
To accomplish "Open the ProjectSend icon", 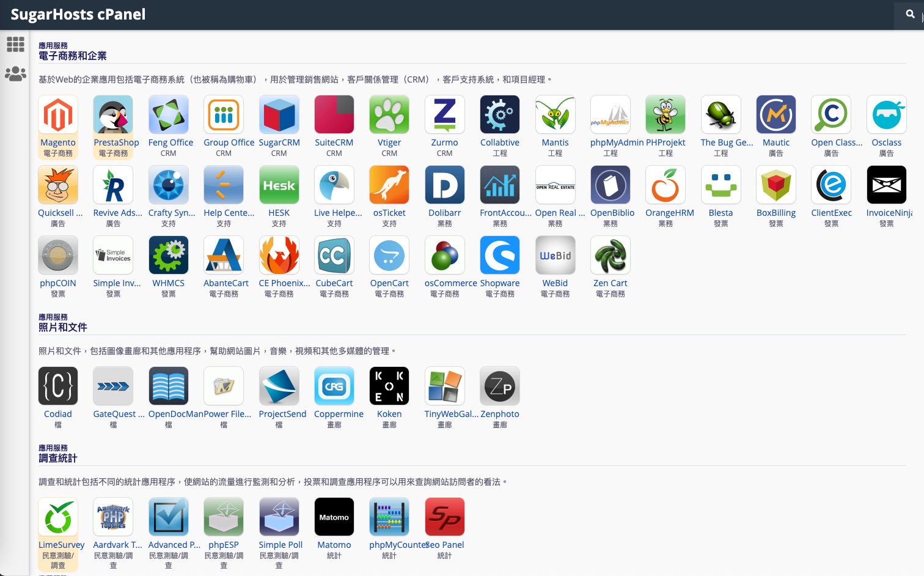I will 279,386.
